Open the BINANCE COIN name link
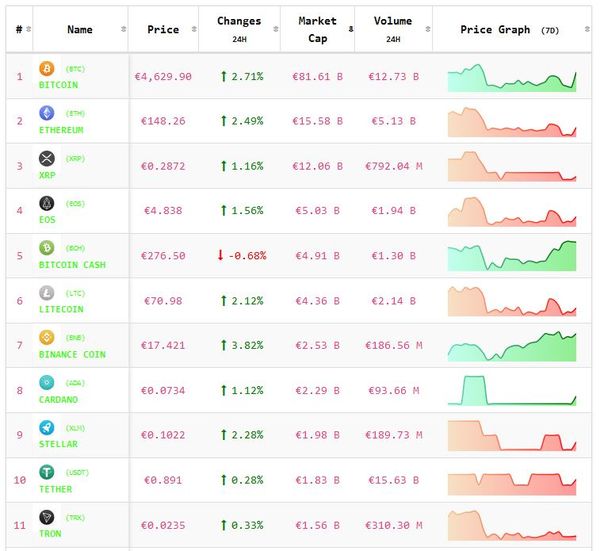600x551 pixels. click(x=72, y=354)
